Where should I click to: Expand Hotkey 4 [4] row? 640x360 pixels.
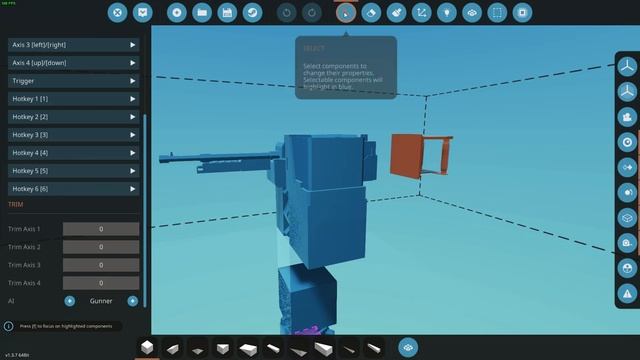73,153
